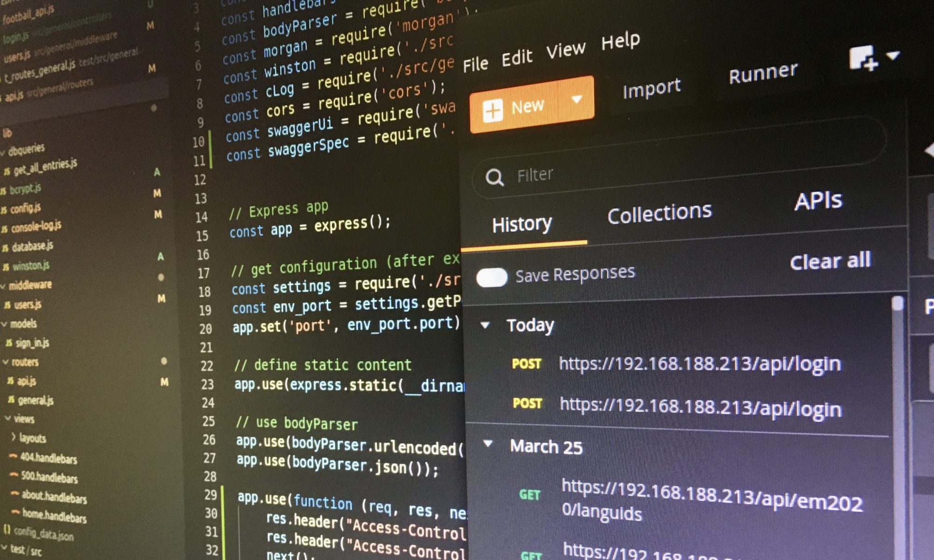Click the Filter magnifying glass icon
Viewport: 934px width, 560px height.
tap(495, 177)
